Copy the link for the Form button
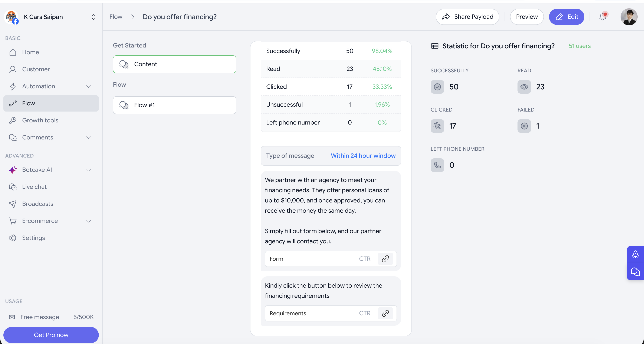The height and width of the screenshot is (344, 644). pyautogui.click(x=385, y=259)
